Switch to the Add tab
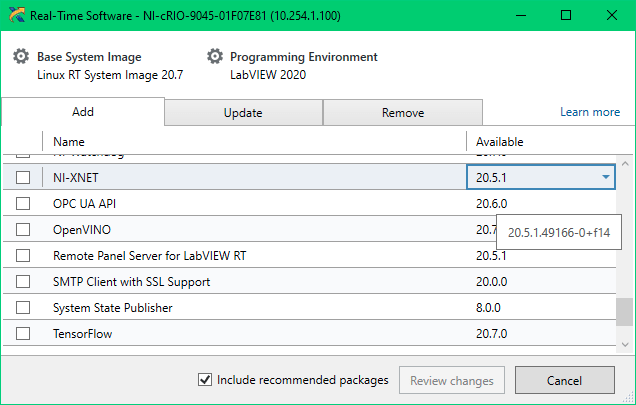This screenshot has width=636, height=405. (83, 112)
